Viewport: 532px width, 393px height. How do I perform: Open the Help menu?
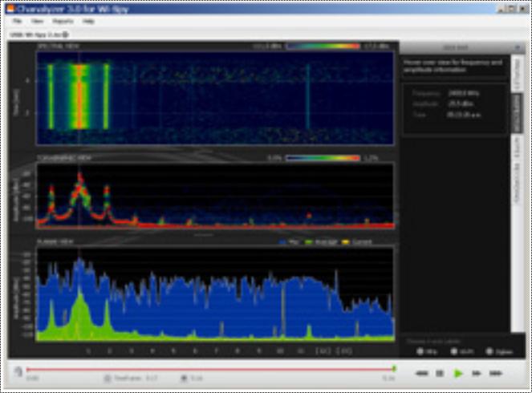point(88,22)
